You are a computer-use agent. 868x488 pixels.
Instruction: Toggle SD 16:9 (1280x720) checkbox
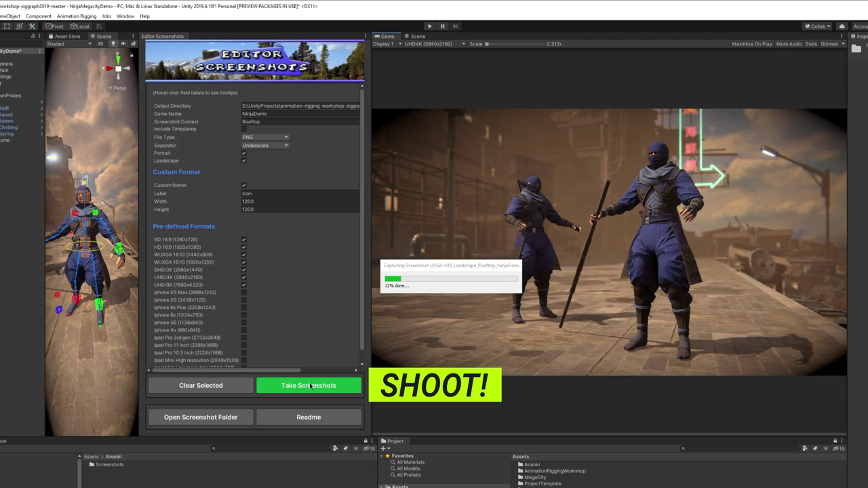(x=244, y=239)
